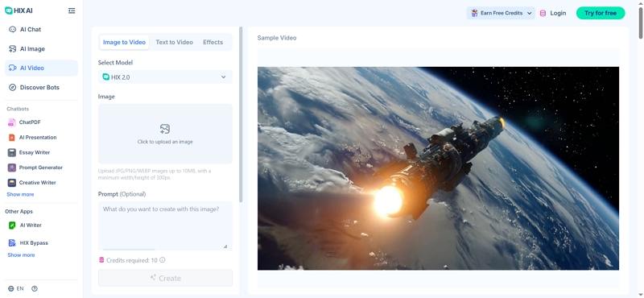Click the credits info icon
This screenshot has width=644, height=298.
pyautogui.click(x=163, y=260)
